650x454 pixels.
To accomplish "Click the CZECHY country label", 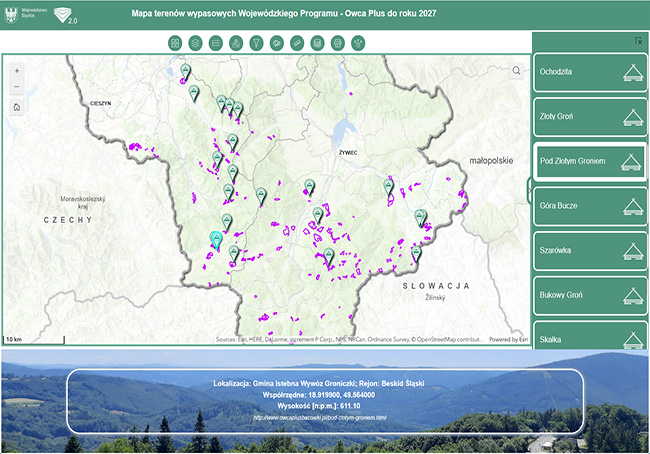I will (x=68, y=220).
